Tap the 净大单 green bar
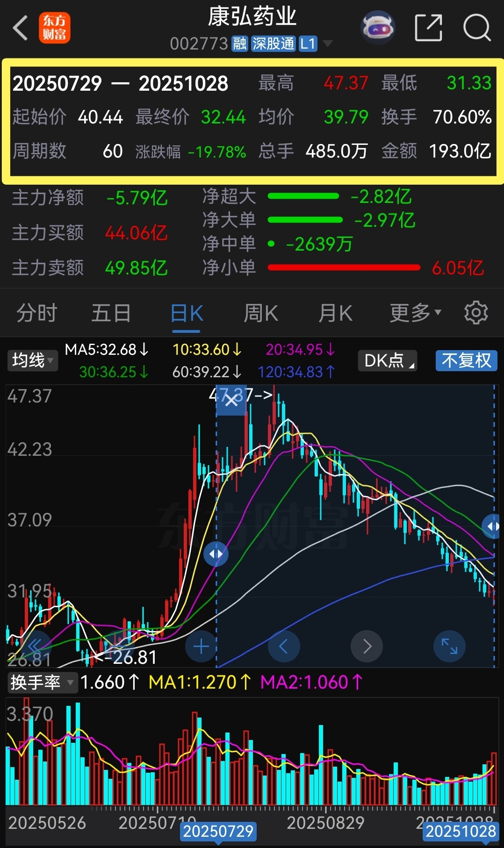504x848 pixels. (305, 220)
